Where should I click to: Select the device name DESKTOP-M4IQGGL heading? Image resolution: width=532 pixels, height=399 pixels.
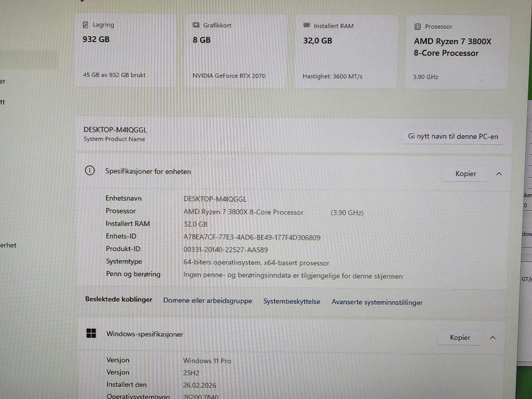pos(115,130)
